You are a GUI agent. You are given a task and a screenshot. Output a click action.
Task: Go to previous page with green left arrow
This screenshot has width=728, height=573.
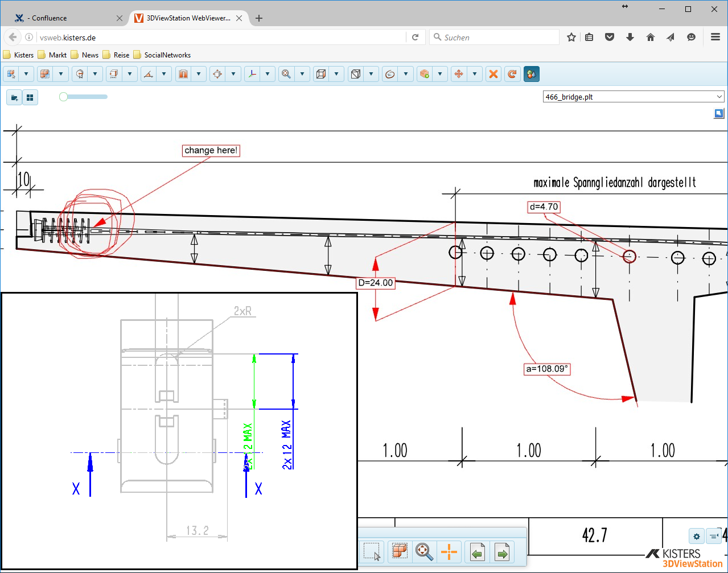point(478,551)
